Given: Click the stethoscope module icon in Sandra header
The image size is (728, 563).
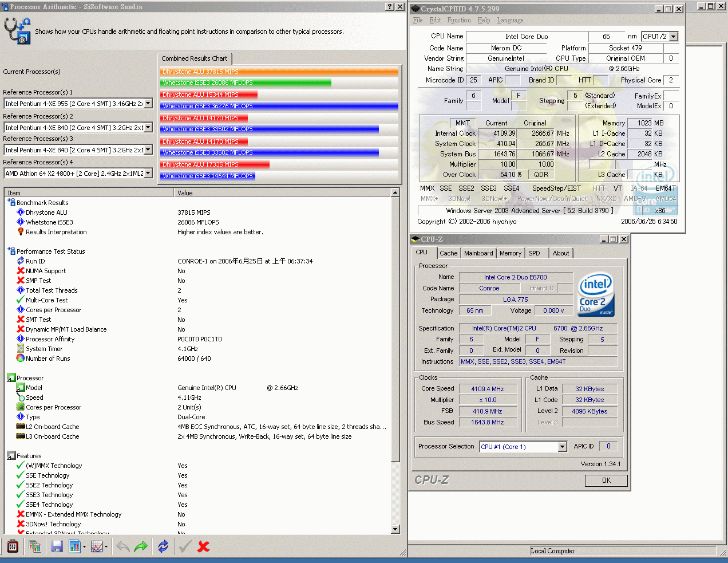Looking at the screenshot, I should click(17, 31).
